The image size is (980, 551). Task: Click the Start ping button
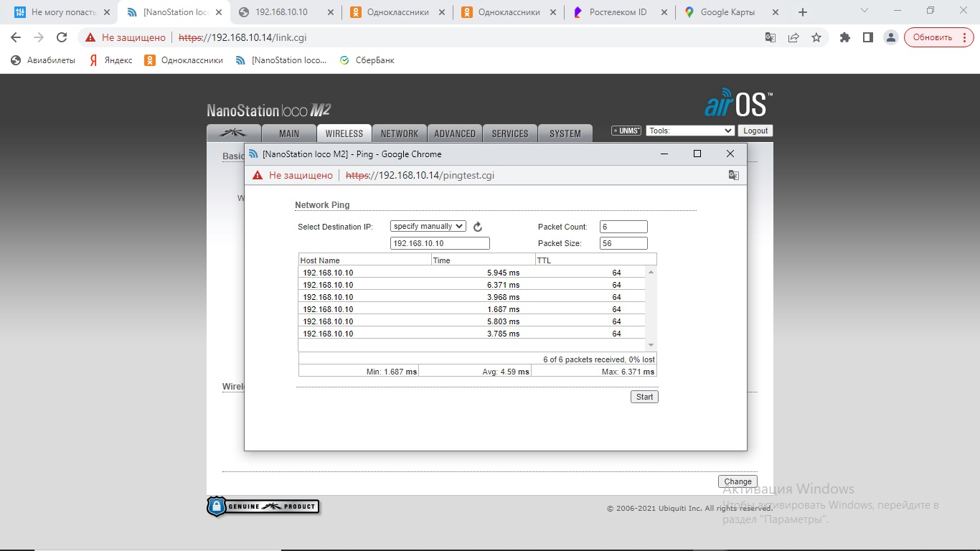click(644, 397)
